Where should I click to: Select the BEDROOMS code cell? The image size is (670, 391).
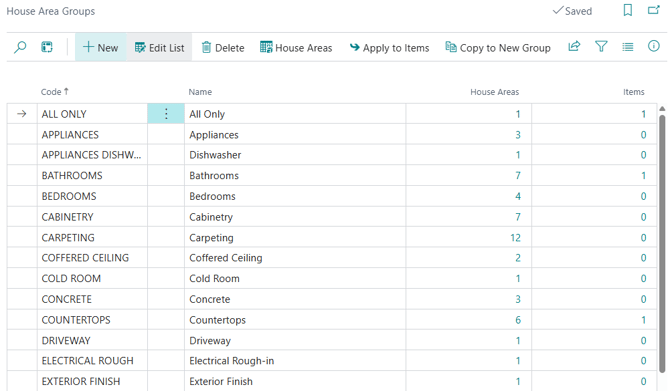(x=92, y=196)
